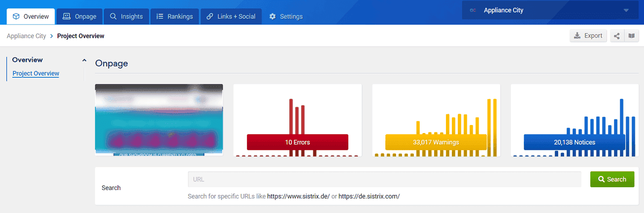Viewport: 644px width, 213px height.
Task: Click the cube icon on Overview tab
Action: pos(17,17)
